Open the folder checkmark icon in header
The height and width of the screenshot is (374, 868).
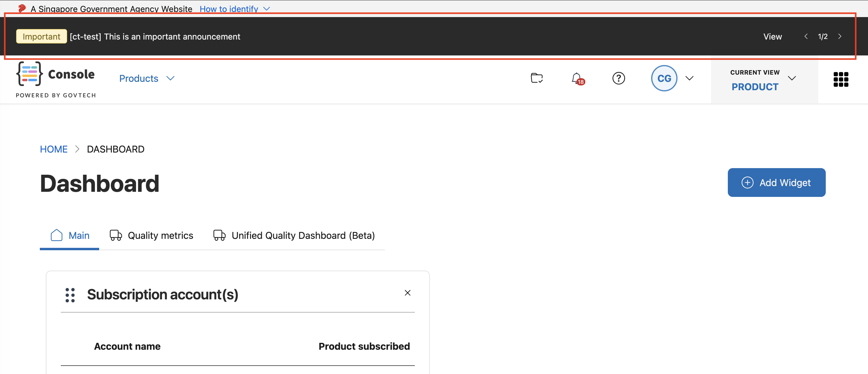click(x=536, y=78)
